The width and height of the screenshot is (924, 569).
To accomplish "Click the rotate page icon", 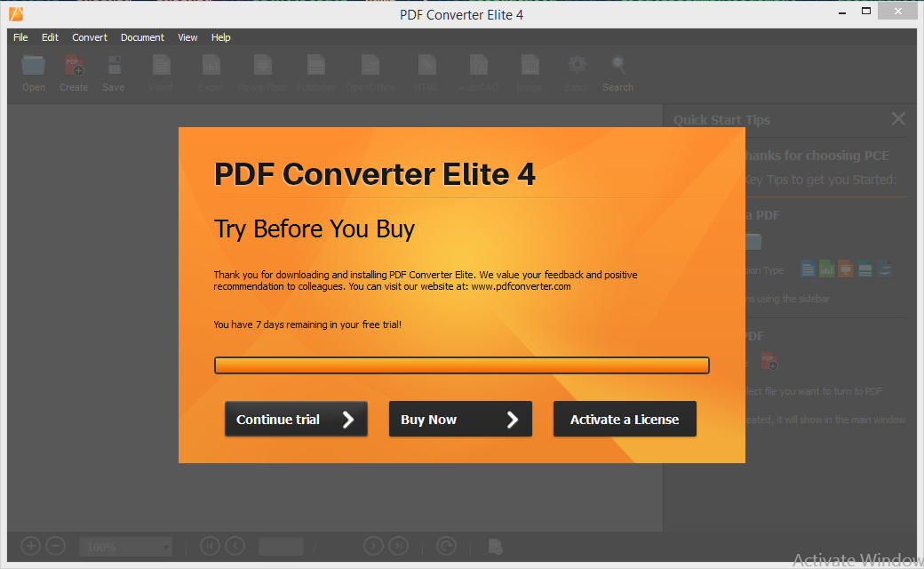I will pyautogui.click(x=447, y=546).
